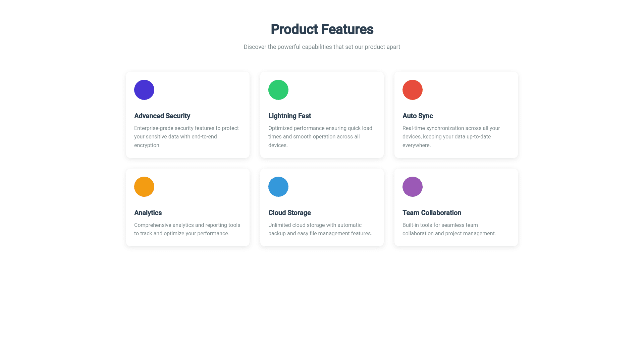Select the Advanced Security card title
Viewport: 644px width, 362px height.
[162, 116]
